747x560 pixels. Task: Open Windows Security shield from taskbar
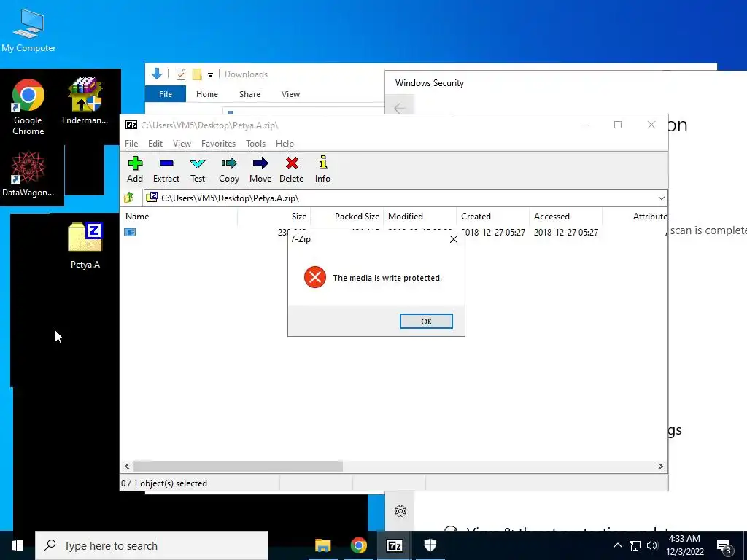coord(430,545)
